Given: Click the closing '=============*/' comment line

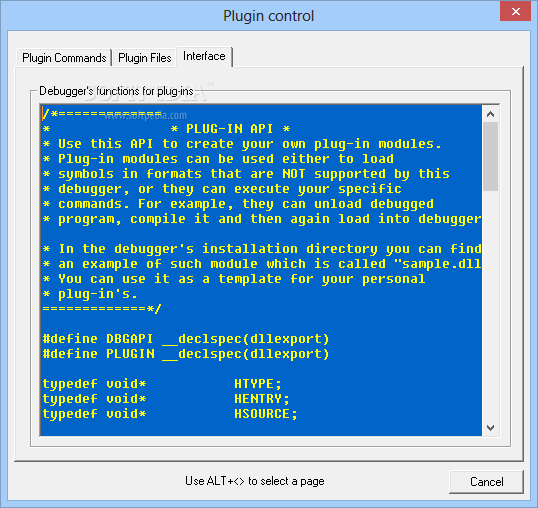Looking at the screenshot, I should [102, 309].
